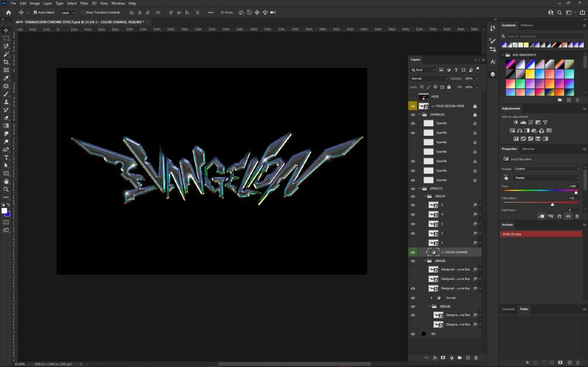Filter layers by type layers icon
Viewport: 588px width, 367px height.
coord(456,70)
